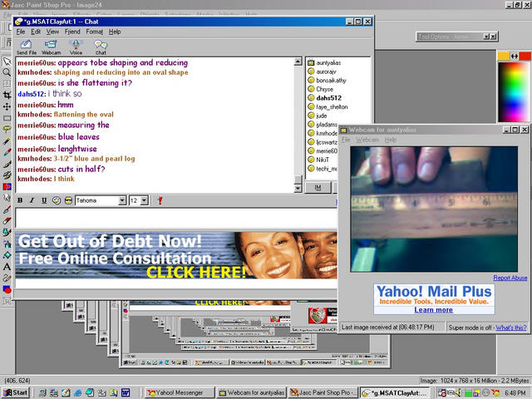Select the Color Replacer tool
Screen dimensions: 532x399
pyautogui.click(x=7, y=186)
